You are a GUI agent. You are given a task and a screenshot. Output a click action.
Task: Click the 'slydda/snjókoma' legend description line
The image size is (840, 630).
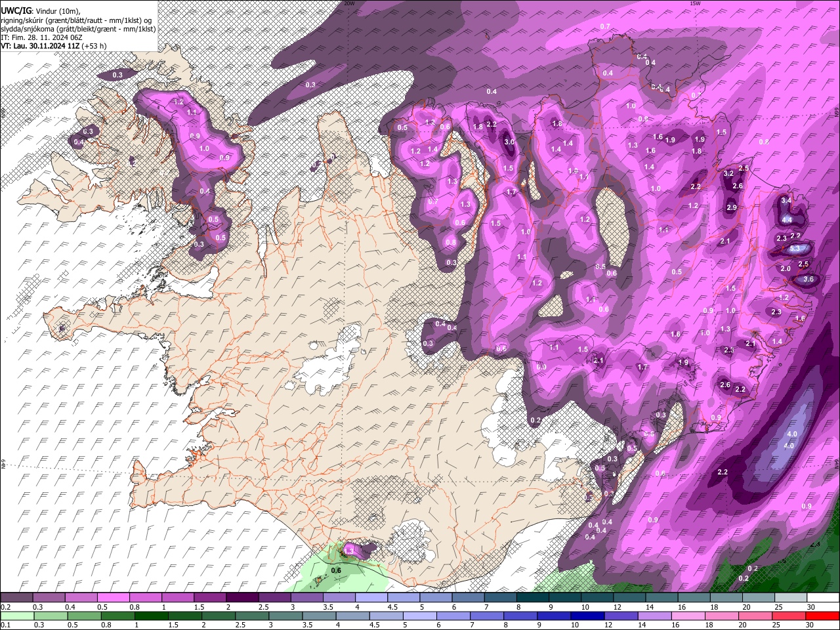click(78, 29)
